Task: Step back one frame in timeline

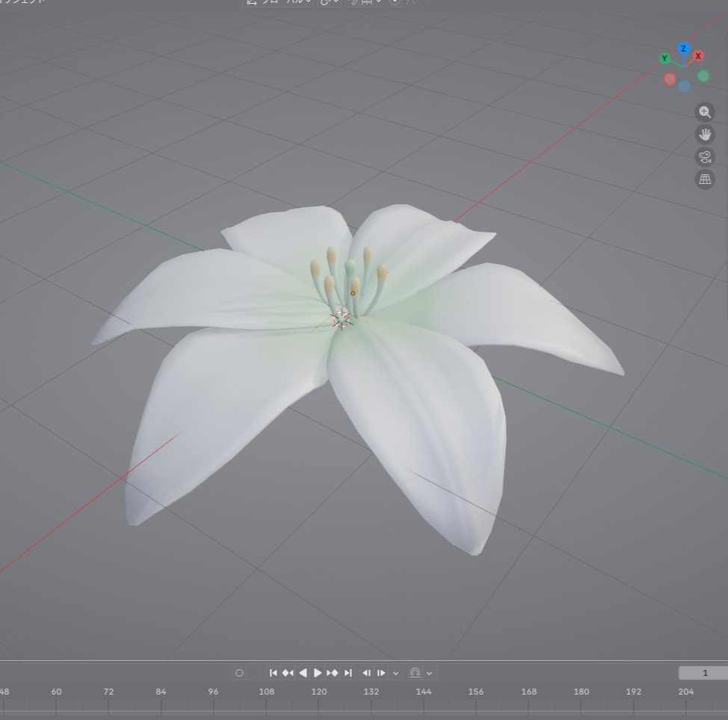Action: (367, 673)
